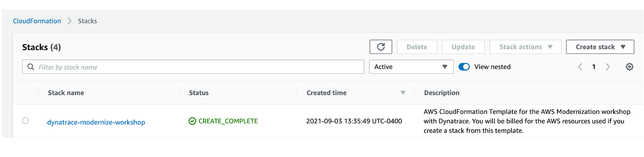Image resolution: width=644 pixels, height=157 pixels.
Task: Click the Status column header
Action: pos(199,93)
